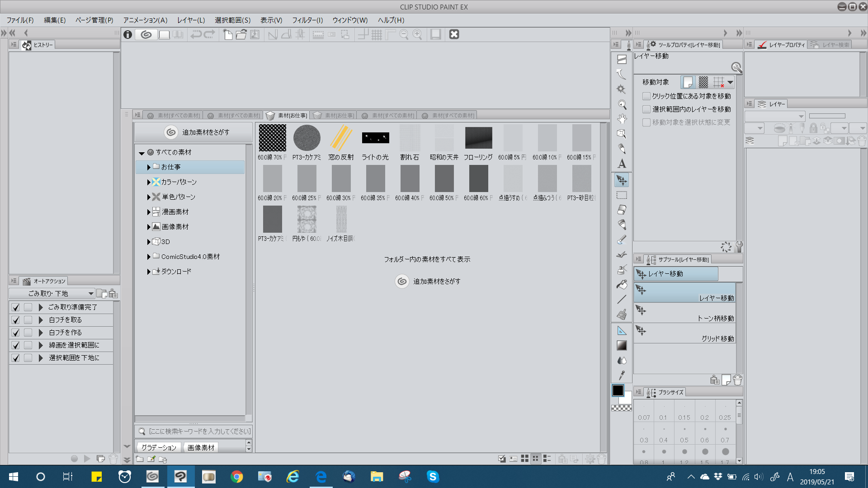
Task: Select the Blend droplets tool
Action: tap(622, 361)
